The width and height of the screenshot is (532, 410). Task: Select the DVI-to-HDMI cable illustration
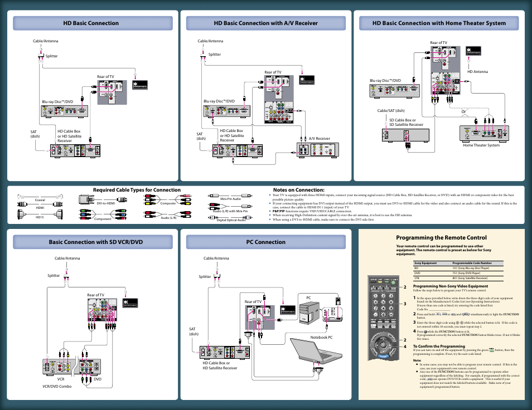(x=103, y=199)
